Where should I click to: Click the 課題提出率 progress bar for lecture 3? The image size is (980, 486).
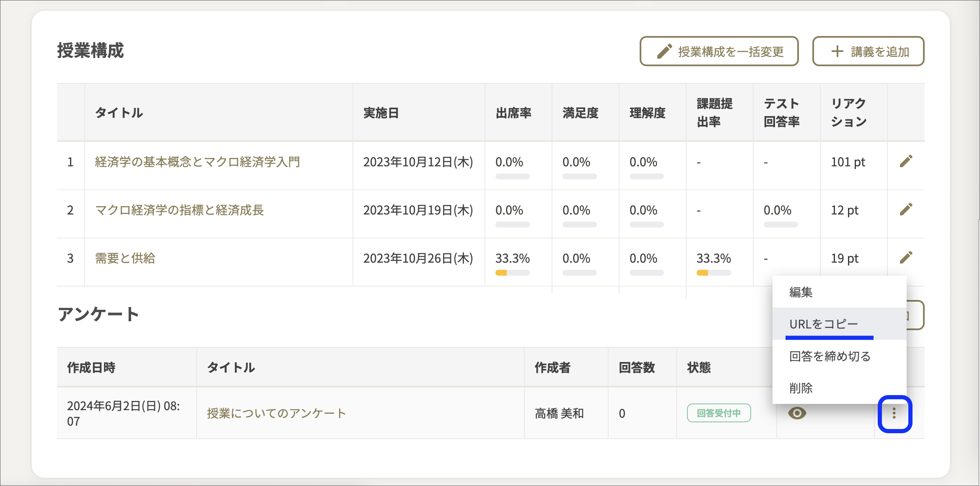coord(713,273)
